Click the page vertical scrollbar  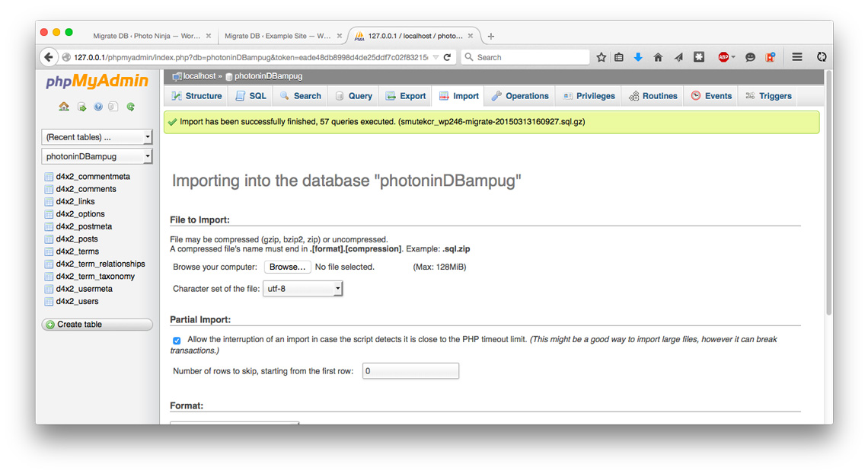(x=828, y=193)
